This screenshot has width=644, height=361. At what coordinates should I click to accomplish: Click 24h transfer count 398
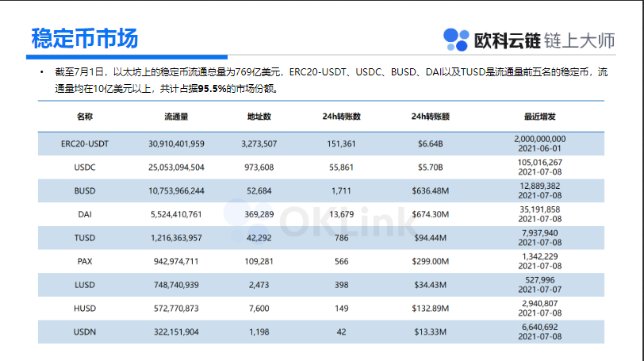click(x=341, y=285)
